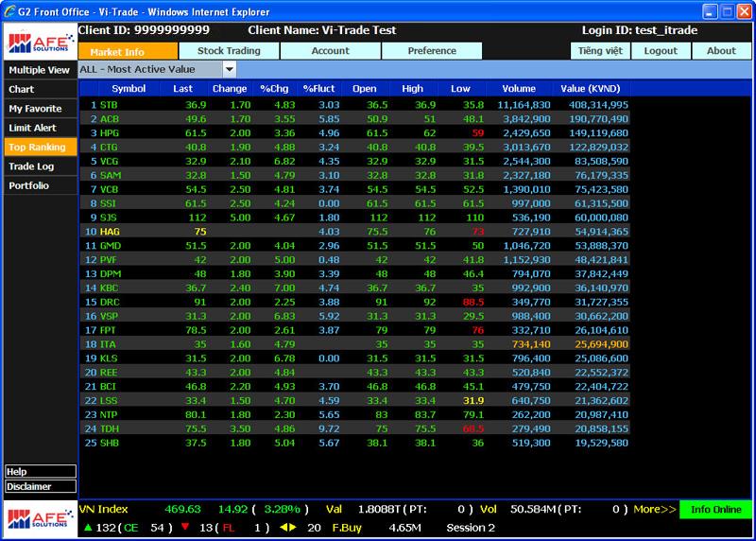Click the More>> link in index bar
The image size is (756, 541).
655,509
